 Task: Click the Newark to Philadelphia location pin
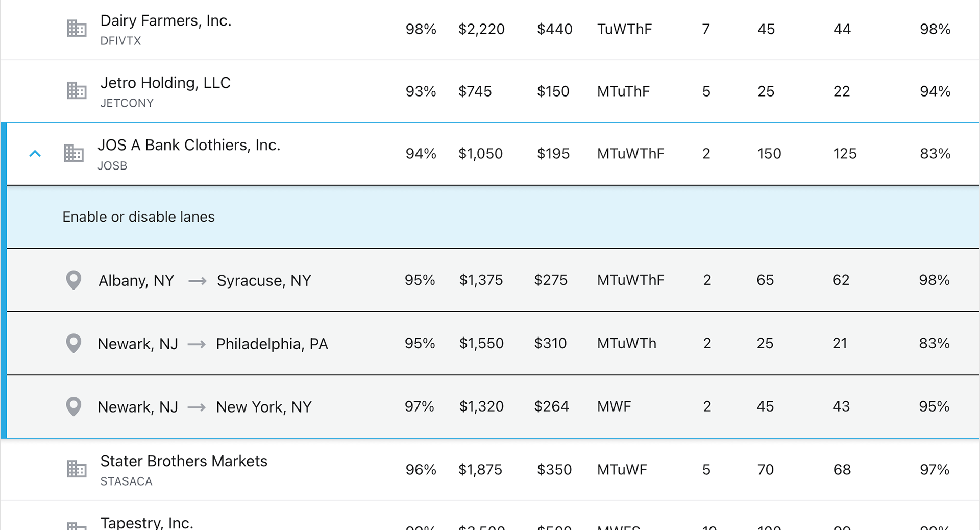(73, 343)
